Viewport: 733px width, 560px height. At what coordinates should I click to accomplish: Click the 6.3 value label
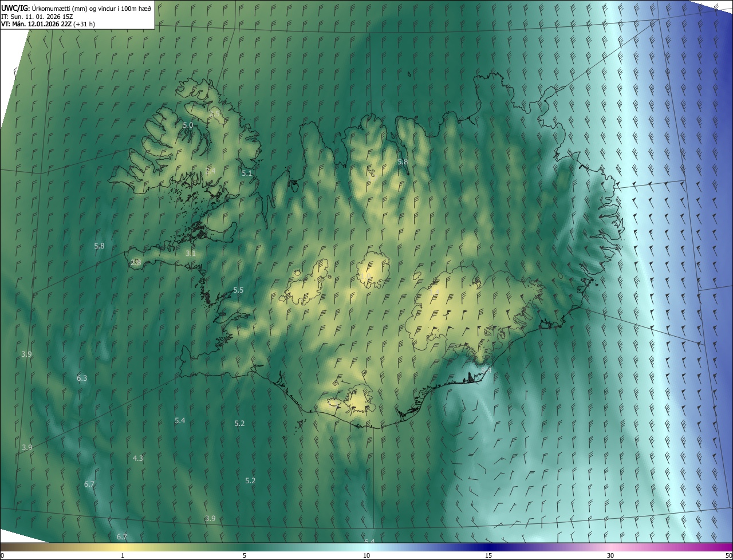coord(82,378)
